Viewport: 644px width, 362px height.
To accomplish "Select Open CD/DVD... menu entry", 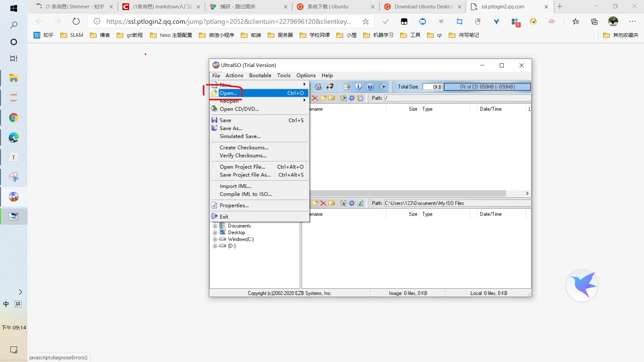I will click(x=259, y=109).
